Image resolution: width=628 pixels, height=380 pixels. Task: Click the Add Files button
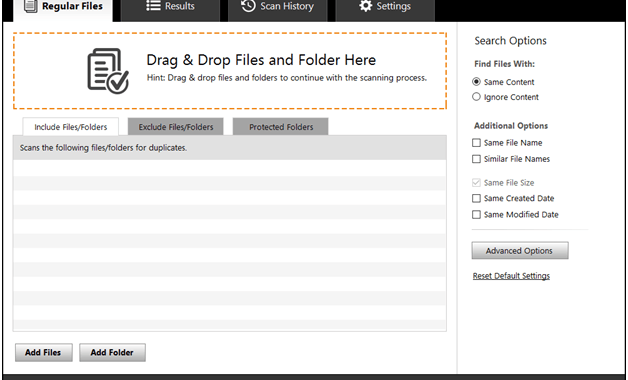point(44,352)
